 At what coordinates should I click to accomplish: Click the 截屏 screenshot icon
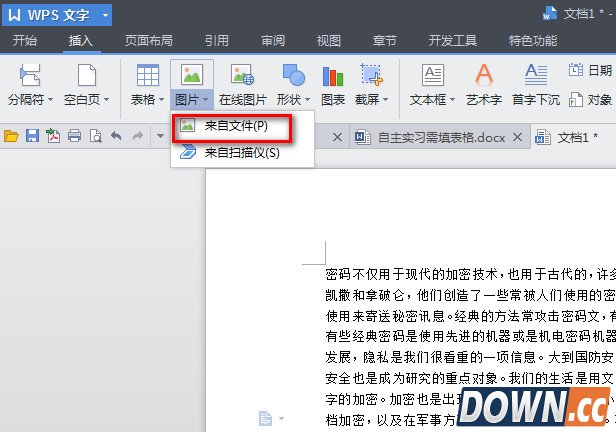point(371,75)
